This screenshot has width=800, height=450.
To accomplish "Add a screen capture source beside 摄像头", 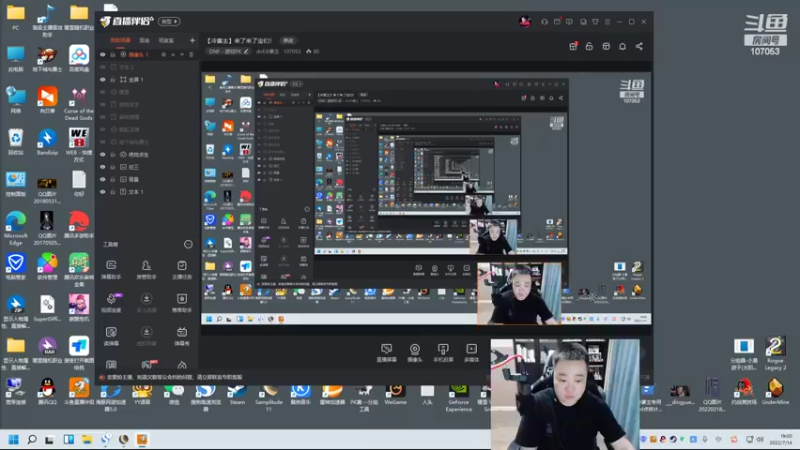I will (386, 353).
